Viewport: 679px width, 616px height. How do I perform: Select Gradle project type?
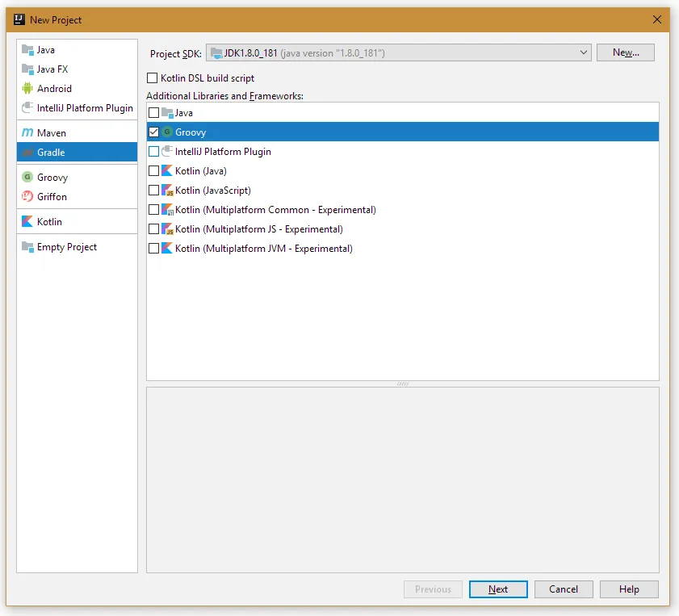point(77,152)
